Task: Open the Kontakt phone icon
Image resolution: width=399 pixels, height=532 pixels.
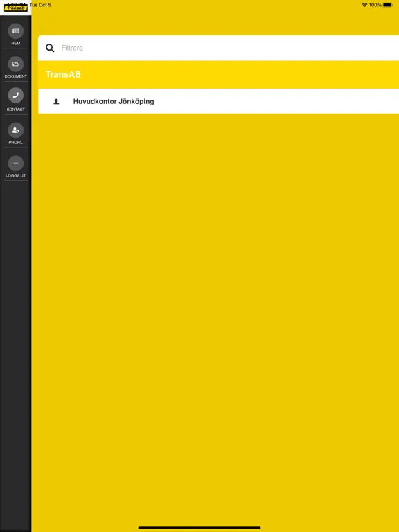Action: click(x=16, y=96)
